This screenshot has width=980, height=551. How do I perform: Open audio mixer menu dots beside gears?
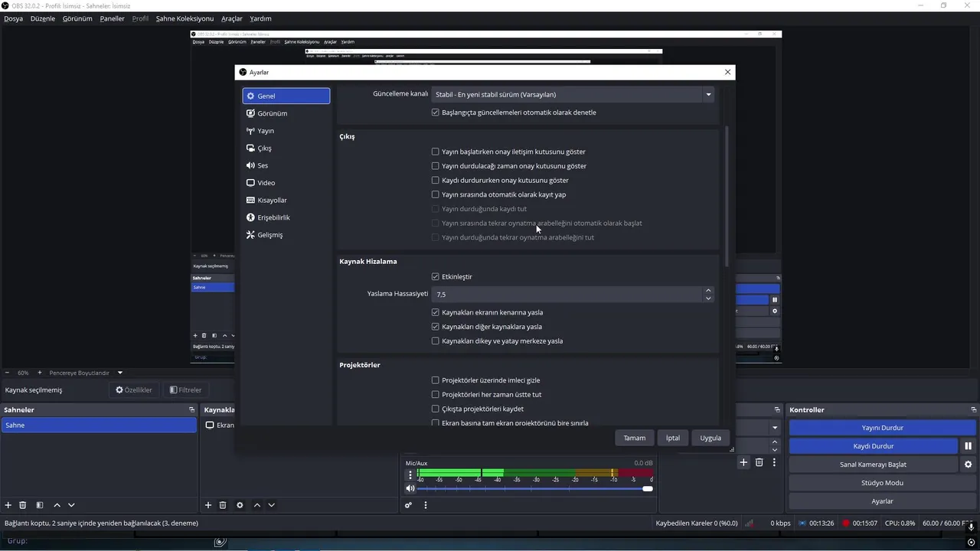pyautogui.click(x=426, y=505)
